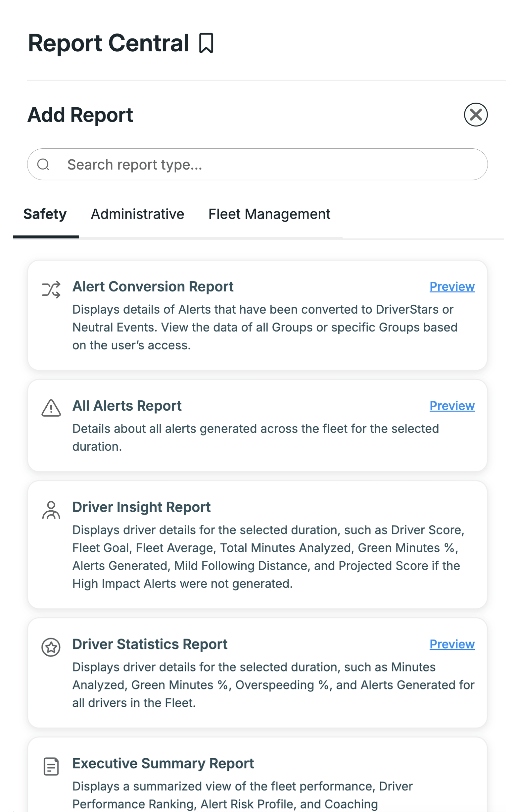Switch to the Safety tab
Screen dimensions: 519x812
(45, 214)
